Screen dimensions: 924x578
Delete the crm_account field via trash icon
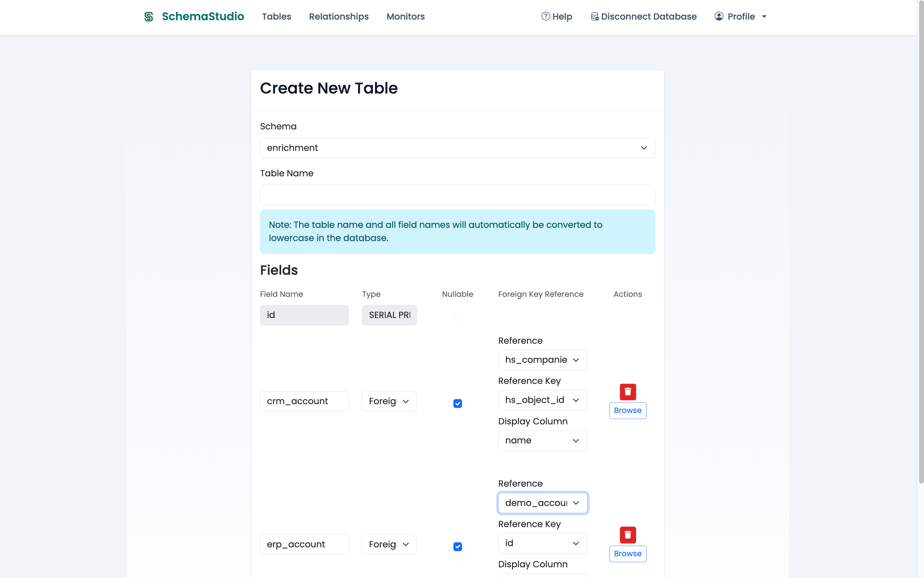pyautogui.click(x=628, y=392)
